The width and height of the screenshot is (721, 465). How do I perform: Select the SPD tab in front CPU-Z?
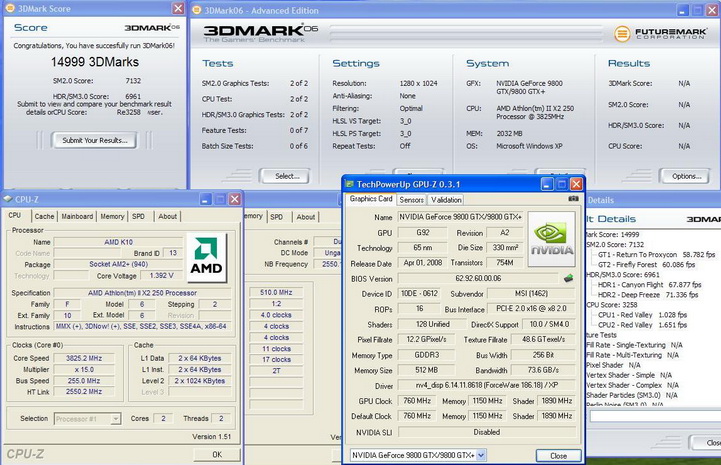click(x=138, y=216)
